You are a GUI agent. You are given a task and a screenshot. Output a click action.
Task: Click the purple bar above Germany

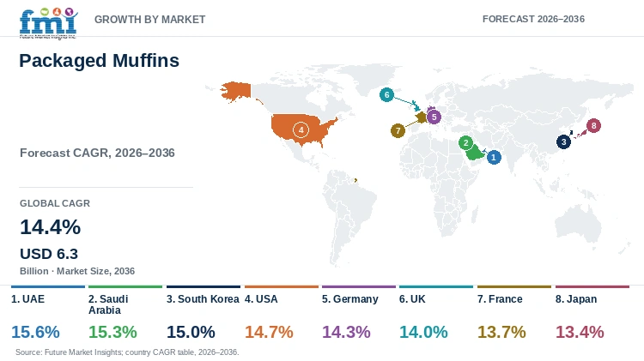coord(359,286)
